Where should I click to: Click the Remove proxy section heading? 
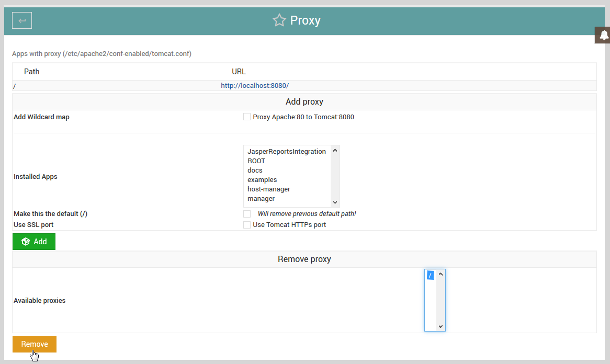tap(304, 259)
